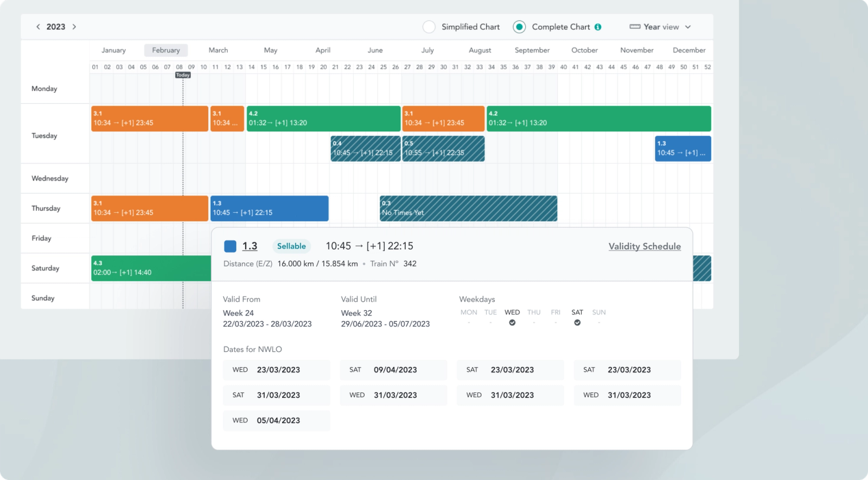
Task: Click the Today marker on the timeline
Action: (x=183, y=75)
